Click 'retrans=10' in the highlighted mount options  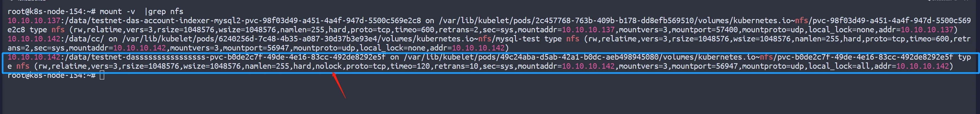(456, 66)
